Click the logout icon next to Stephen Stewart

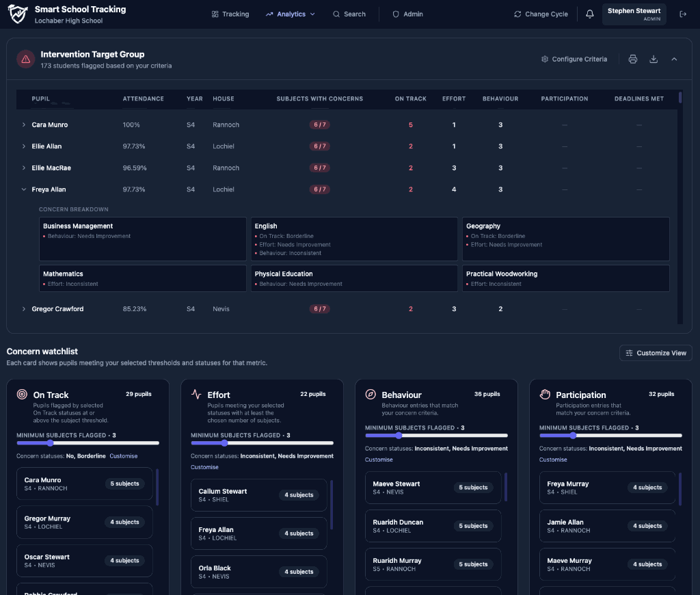(683, 14)
